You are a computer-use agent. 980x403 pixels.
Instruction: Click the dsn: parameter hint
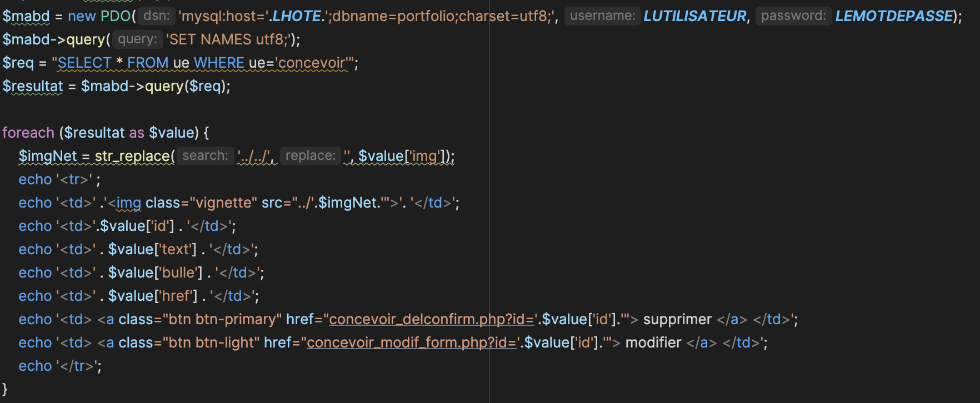(157, 16)
